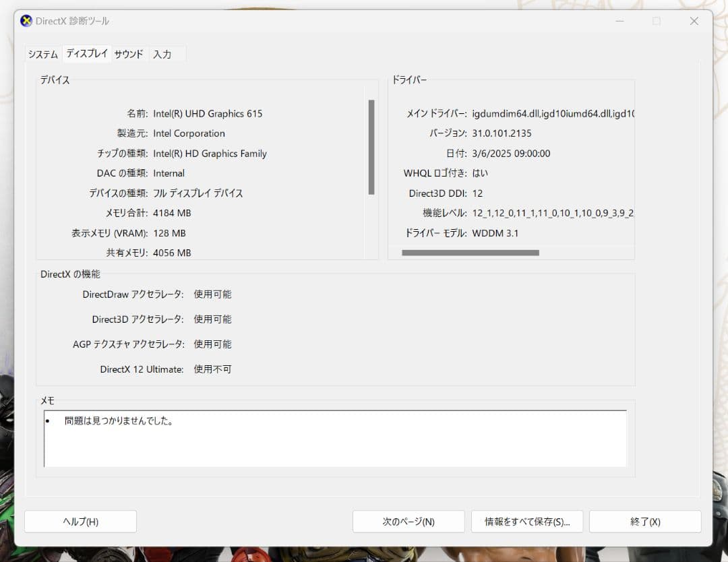728x562 pixels.
Task: Click the 情報をすべて保存(S) button
Action: 527,521
